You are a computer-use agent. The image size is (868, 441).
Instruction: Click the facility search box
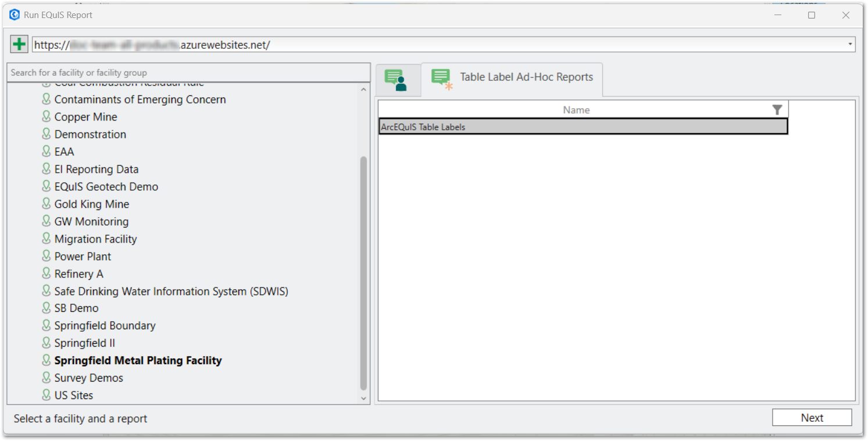(188, 73)
